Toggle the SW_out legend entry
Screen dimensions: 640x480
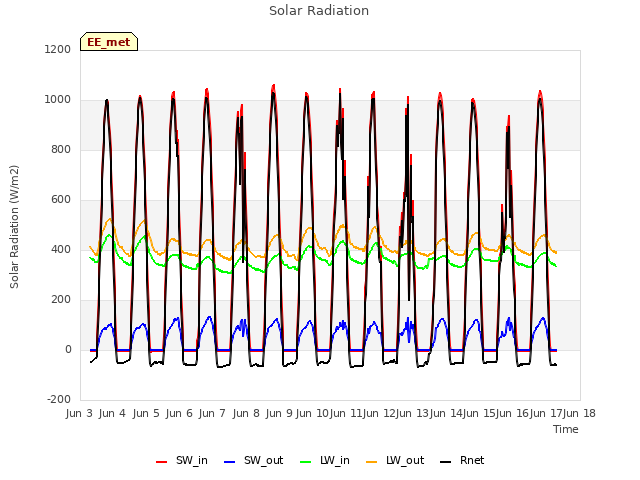coord(253,460)
